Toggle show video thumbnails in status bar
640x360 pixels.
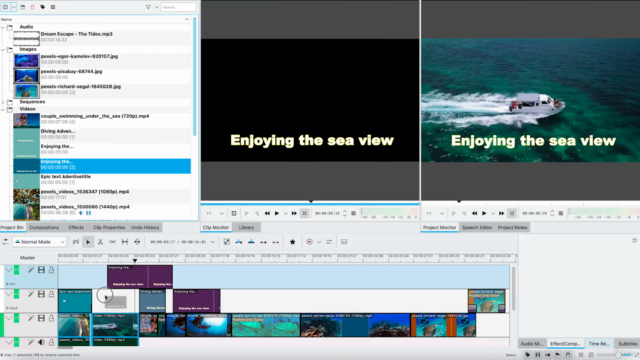pos(538,355)
